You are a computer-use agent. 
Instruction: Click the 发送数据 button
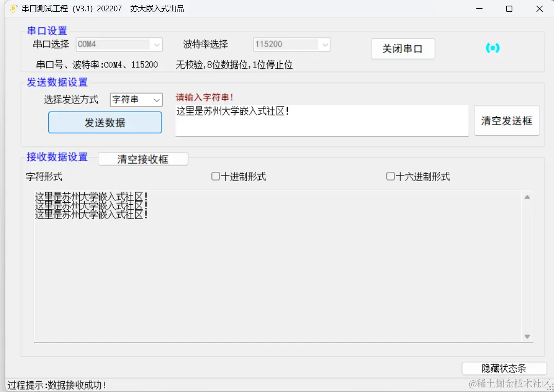(105, 122)
